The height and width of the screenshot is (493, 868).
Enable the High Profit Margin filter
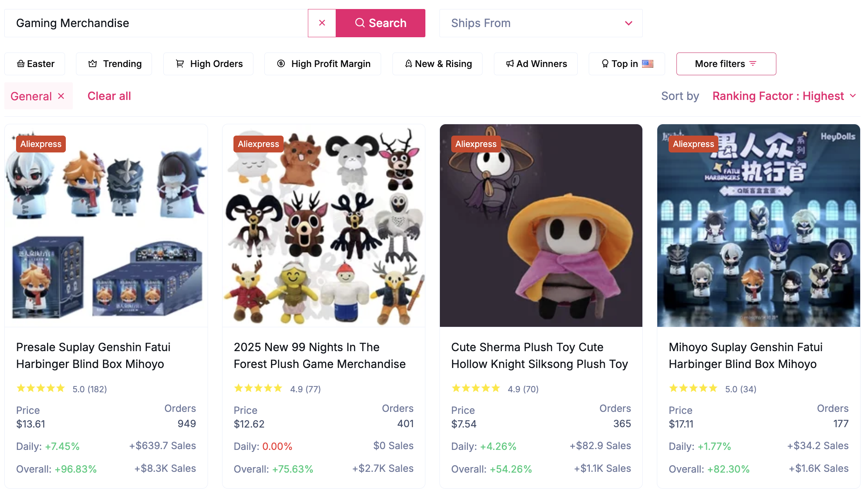pyautogui.click(x=322, y=63)
